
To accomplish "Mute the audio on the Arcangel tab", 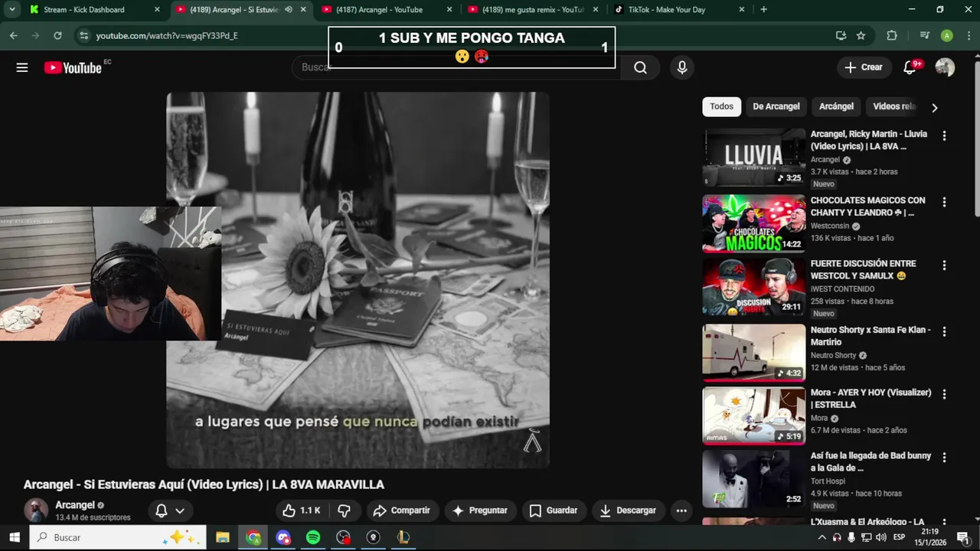I will coord(289,10).
